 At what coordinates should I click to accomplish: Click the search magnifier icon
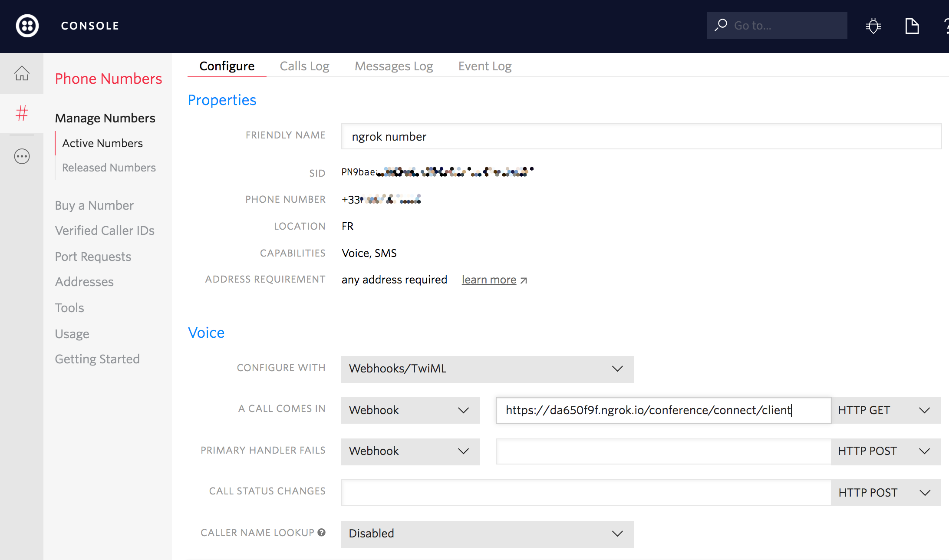coord(721,25)
